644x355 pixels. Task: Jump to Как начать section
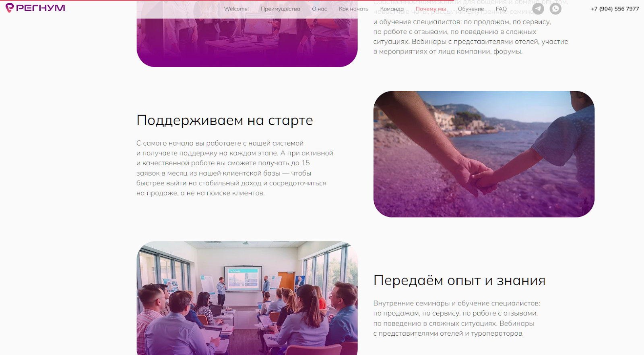click(x=353, y=9)
